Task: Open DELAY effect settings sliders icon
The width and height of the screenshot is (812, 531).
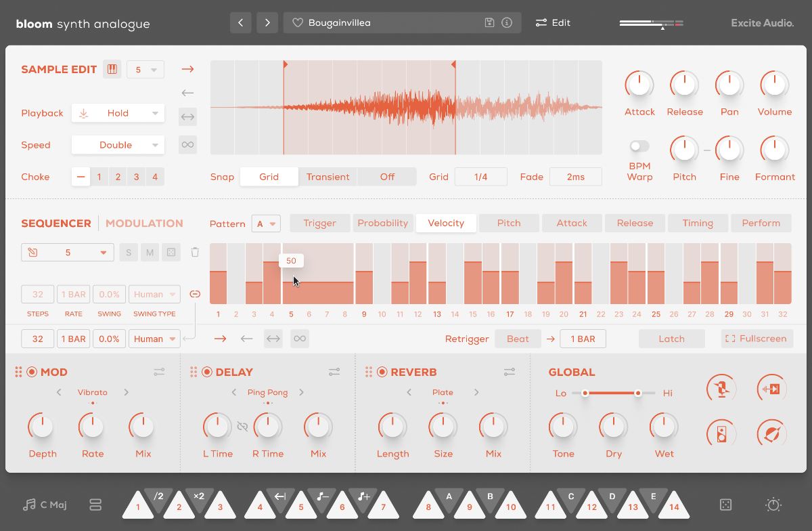Action: pos(334,372)
